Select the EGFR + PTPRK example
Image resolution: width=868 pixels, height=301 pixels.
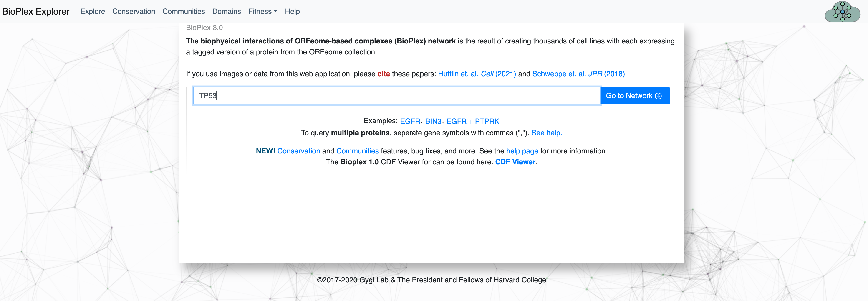click(473, 121)
